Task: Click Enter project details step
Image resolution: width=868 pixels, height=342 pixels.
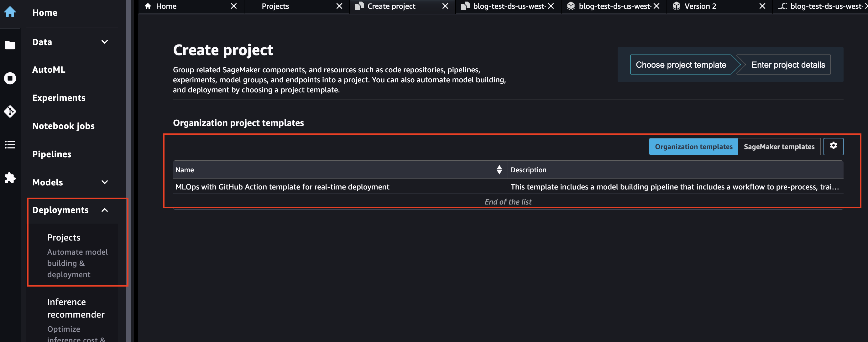Action: point(788,65)
